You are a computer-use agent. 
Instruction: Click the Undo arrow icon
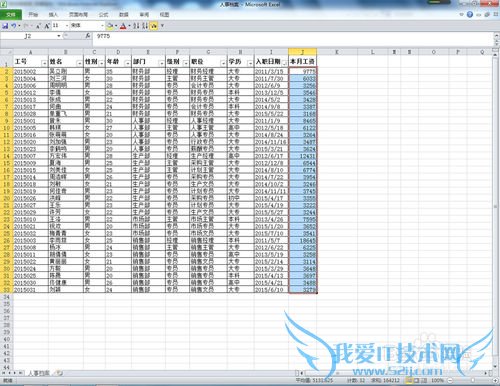point(13,26)
